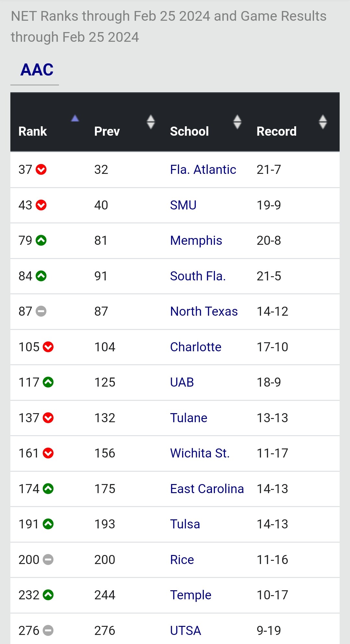This screenshot has width=350, height=644.
Task: Open the North Texas team page
Action: (204, 311)
